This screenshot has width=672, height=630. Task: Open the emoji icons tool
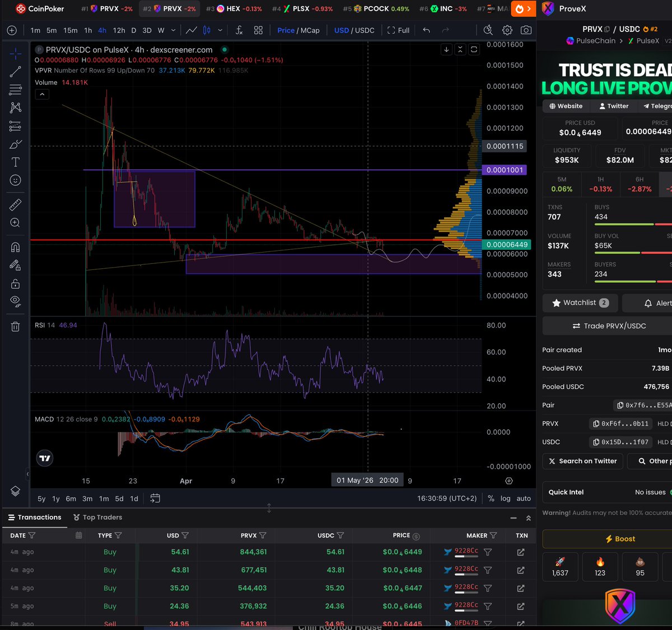tap(15, 180)
